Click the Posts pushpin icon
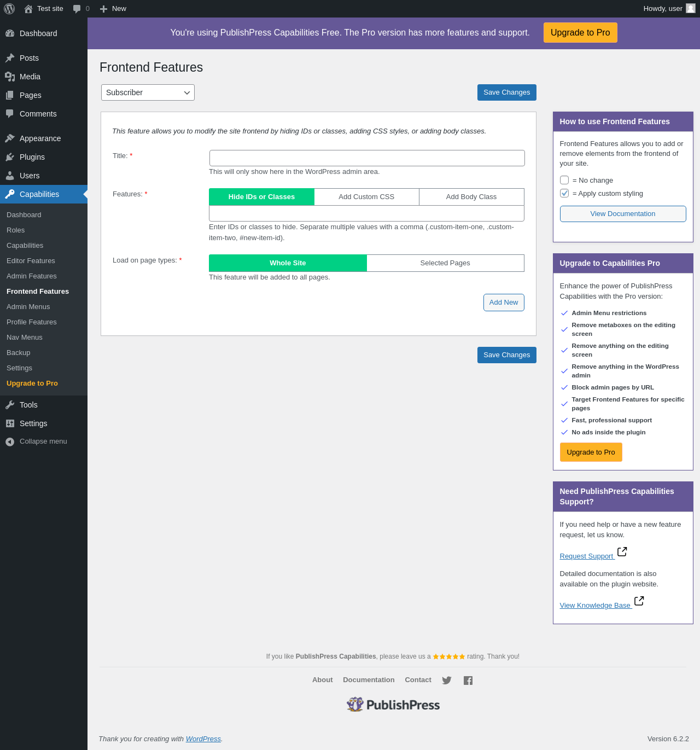 click(10, 58)
